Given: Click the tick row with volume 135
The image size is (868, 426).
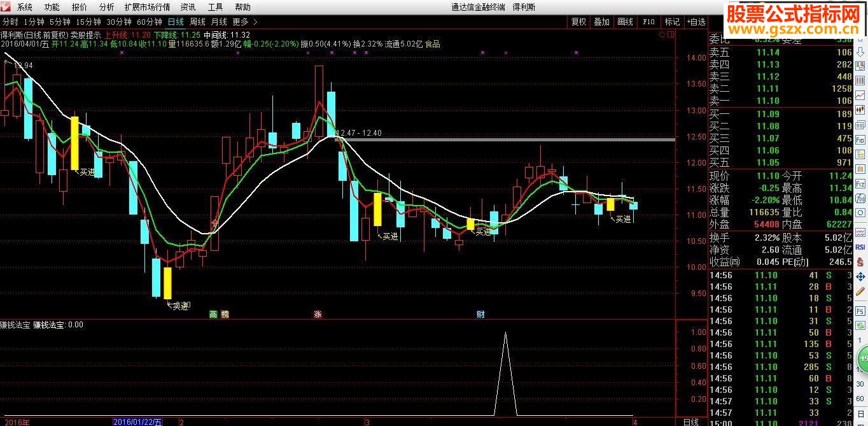Looking at the screenshot, I should pyautogui.click(x=781, y=344).
